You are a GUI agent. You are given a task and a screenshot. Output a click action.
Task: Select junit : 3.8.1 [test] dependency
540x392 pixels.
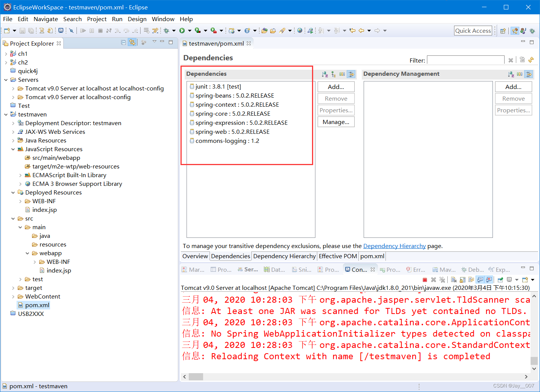pyautogui.click(x=215, y=87)
